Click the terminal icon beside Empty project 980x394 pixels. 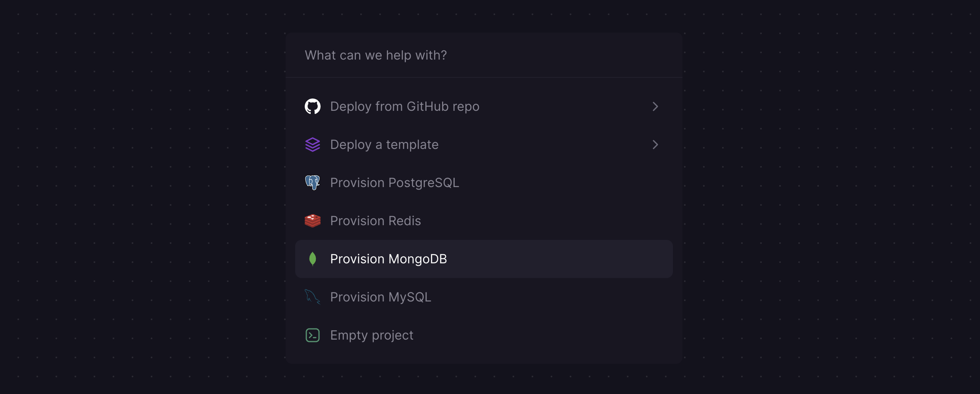[x=313, y=335]
